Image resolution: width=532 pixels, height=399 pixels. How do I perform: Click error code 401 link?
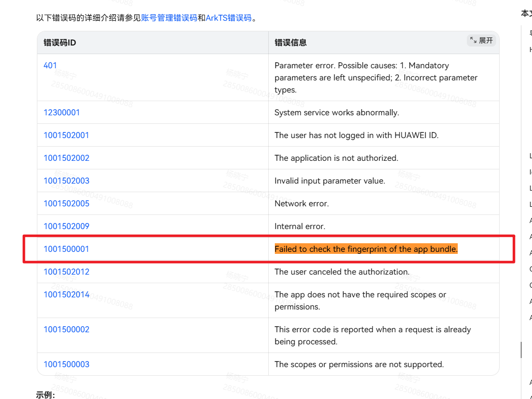[50, 65]
